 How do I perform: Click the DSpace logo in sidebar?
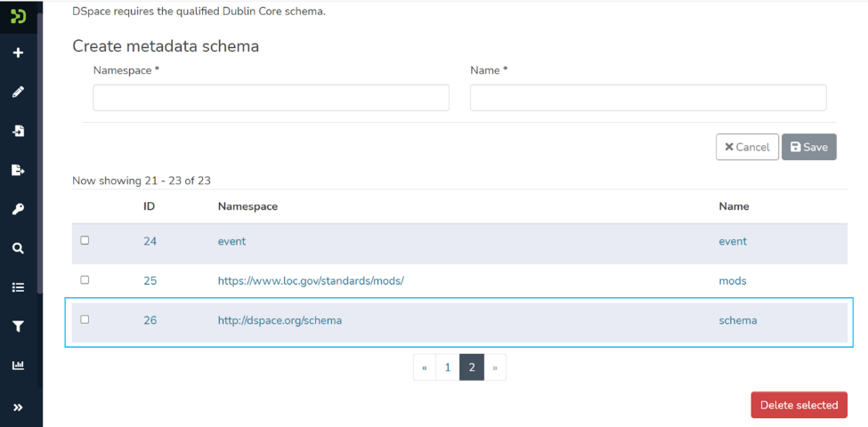tap(18, 16)
